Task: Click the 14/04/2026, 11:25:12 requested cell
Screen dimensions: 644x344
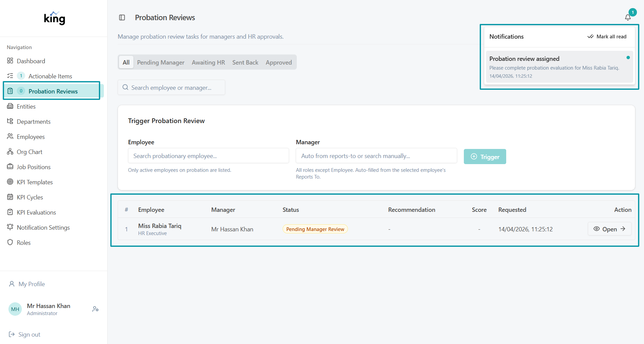Action: 525,229
